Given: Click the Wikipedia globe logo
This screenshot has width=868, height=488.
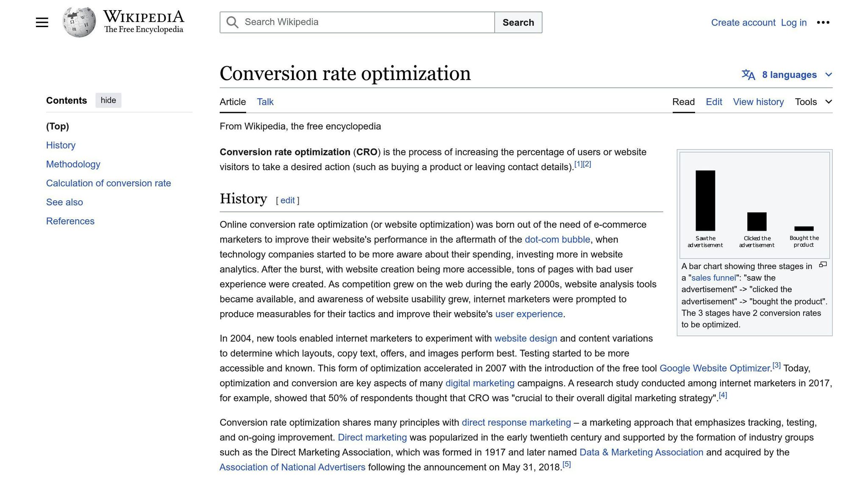Looking at the screenshot, I should point(79,22).
